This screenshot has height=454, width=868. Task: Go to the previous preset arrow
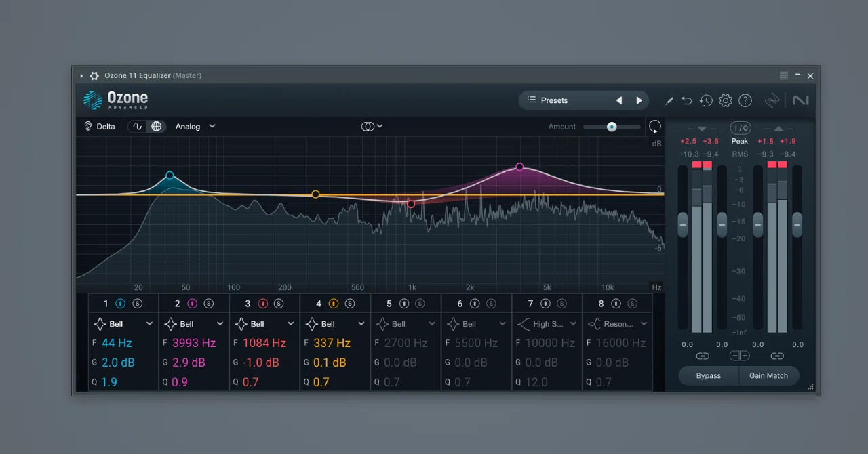click(618, 100)
